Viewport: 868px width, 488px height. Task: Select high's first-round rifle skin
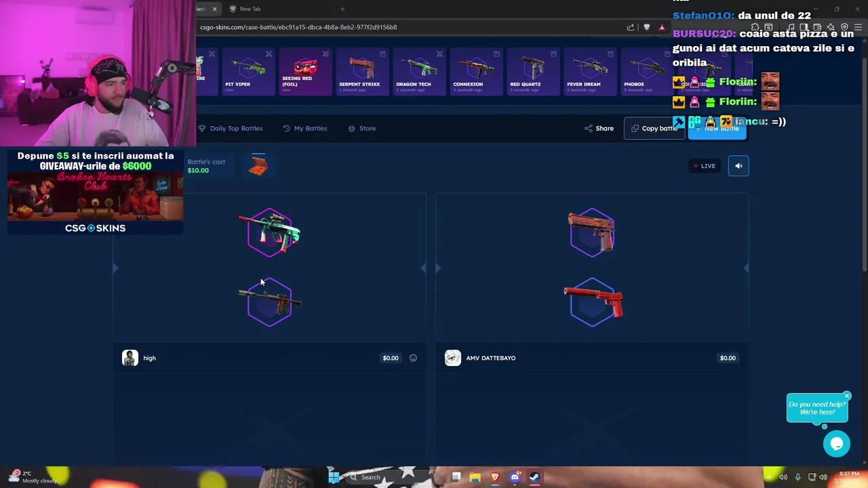pos(269,232)
